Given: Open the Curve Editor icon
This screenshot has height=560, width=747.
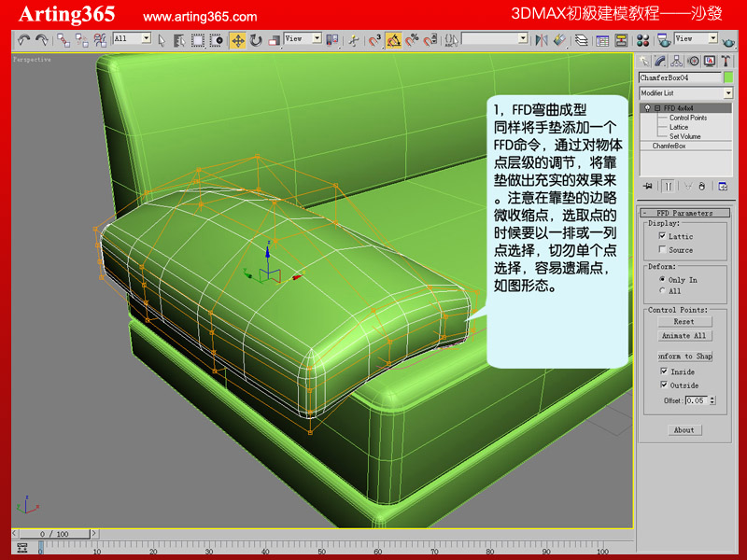Looking at the screenshot, I should (602, 40).
